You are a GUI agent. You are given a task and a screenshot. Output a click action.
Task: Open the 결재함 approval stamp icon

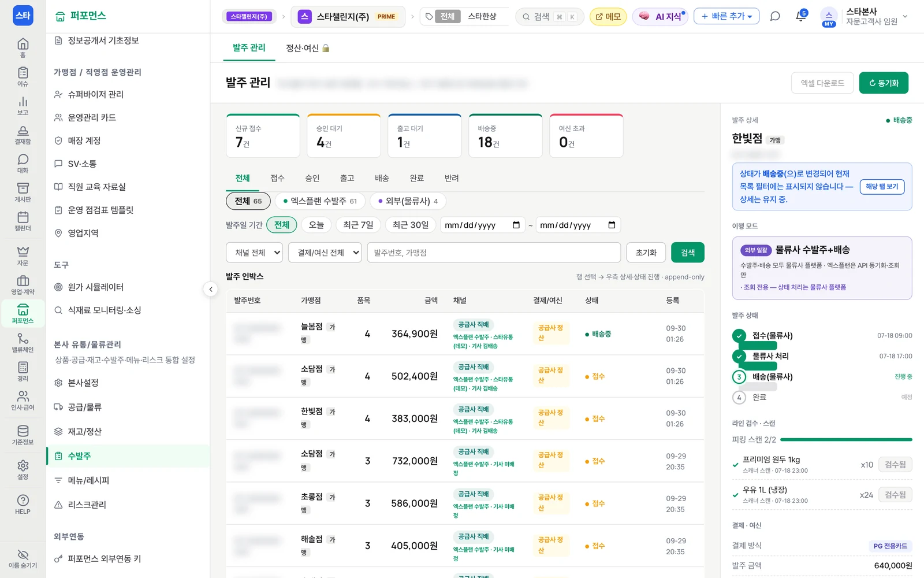coord(23,134)
